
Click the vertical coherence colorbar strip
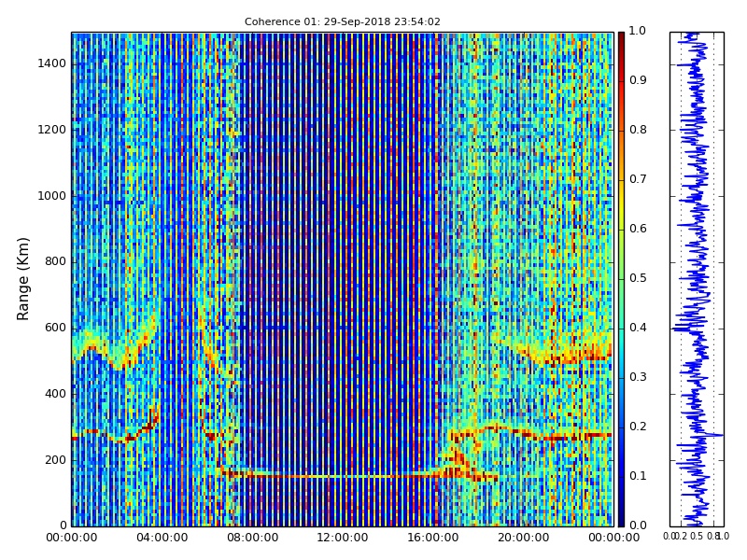coord(621,279)
